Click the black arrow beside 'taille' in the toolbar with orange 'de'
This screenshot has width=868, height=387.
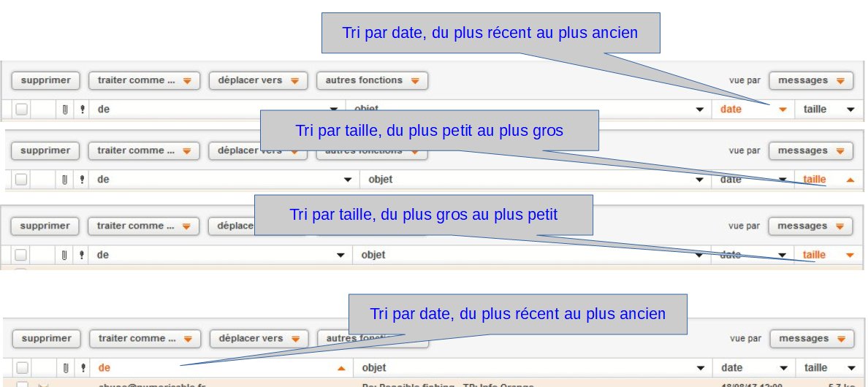(852, 368)
